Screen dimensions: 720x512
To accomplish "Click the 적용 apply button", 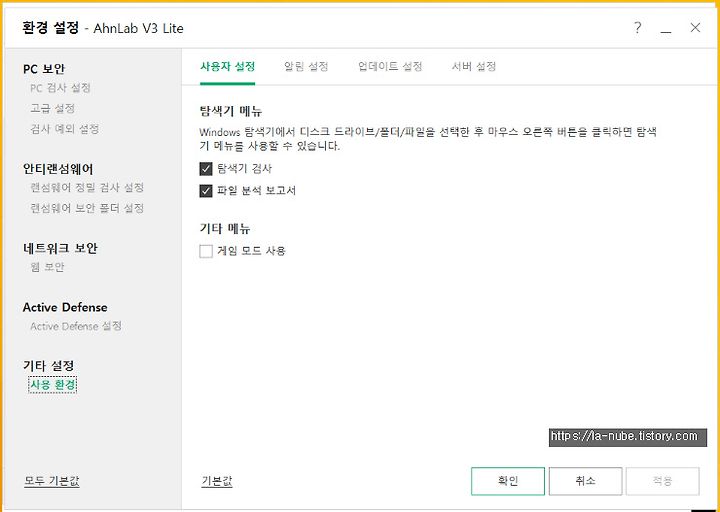I will [663, 481].
